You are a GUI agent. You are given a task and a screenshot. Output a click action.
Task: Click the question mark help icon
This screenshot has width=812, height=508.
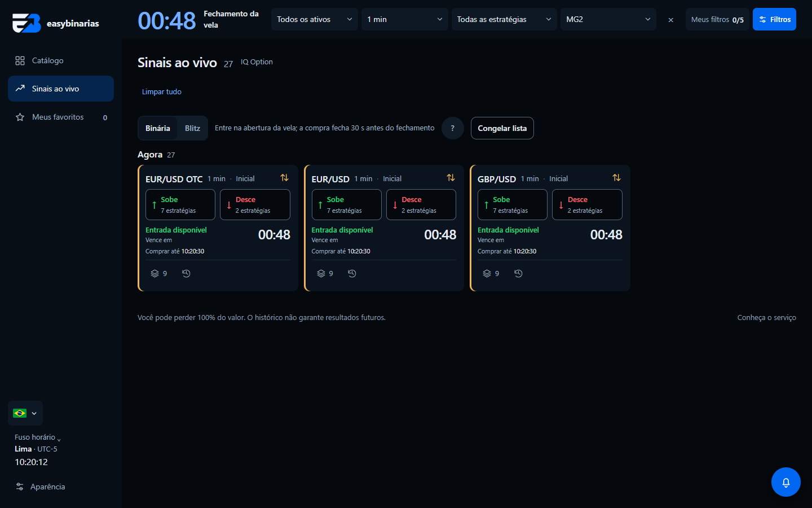point(452,128)
